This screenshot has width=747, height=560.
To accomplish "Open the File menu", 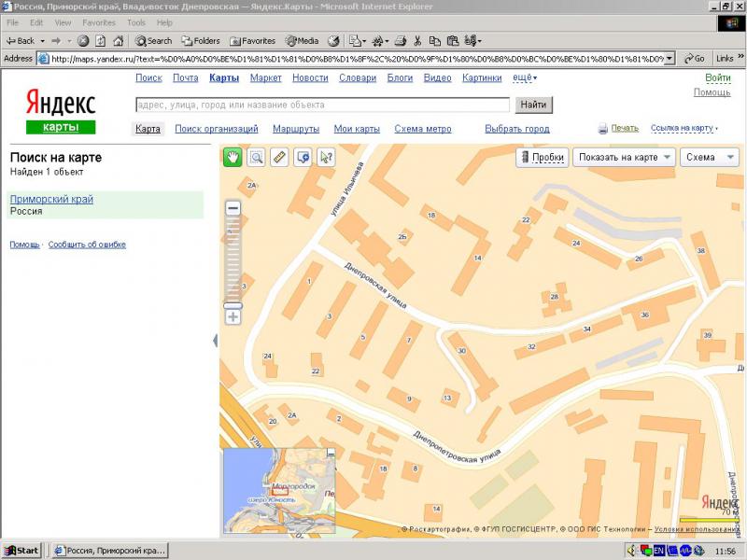I will 12,22.
